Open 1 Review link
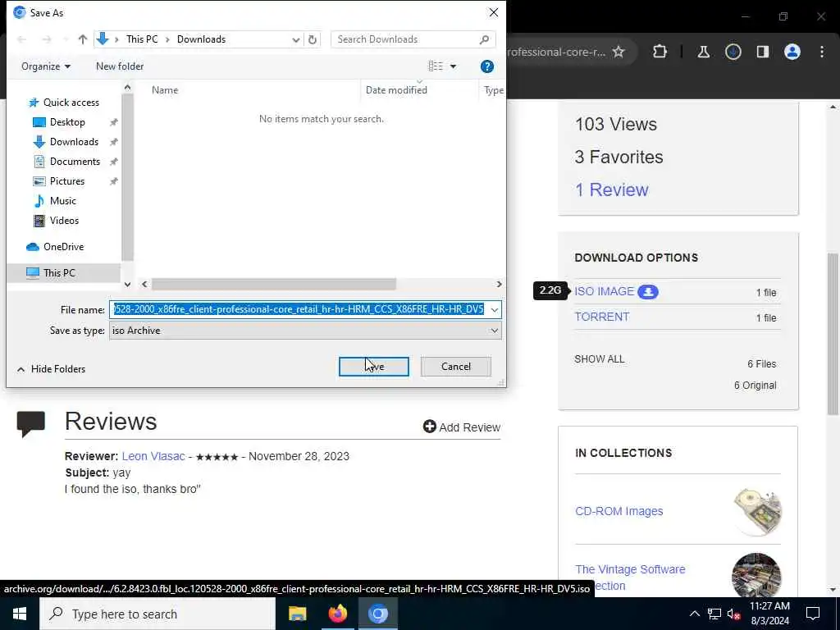The width and height of the screenshot is (840, 630). click(611, 189)
